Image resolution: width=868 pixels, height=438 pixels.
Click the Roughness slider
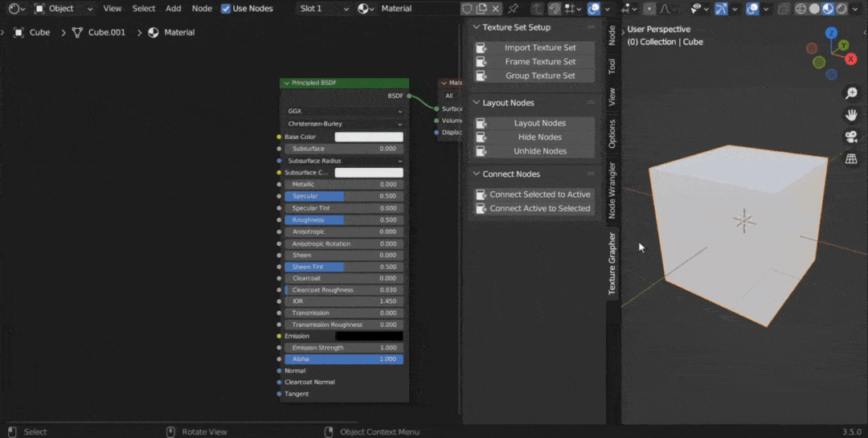click(344, 220)
